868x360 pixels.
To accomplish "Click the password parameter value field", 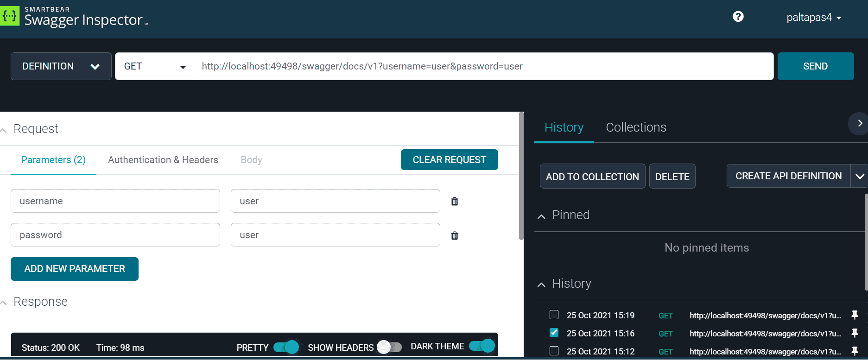I will pyautogui.click(x=336, y=235).
